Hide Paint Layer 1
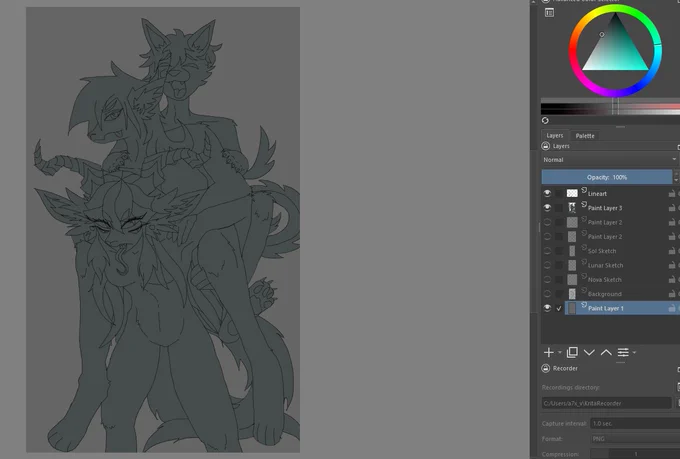680x459 pixels. [547, 308]
